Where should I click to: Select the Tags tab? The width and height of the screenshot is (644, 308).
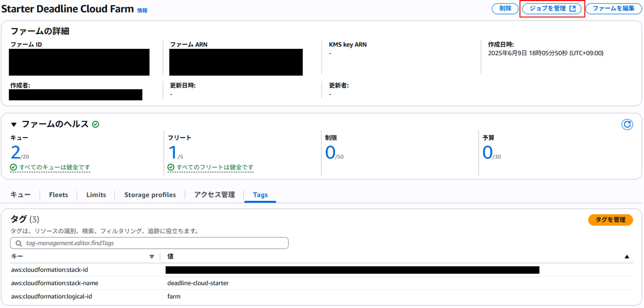[x=260, y=195]
